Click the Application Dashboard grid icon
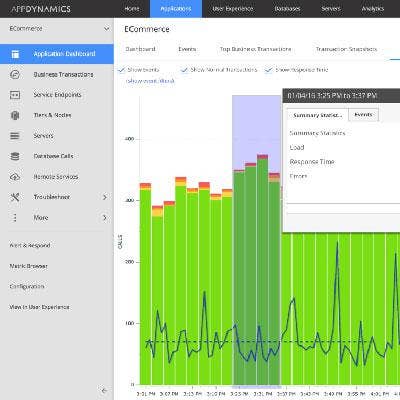The height and width of the screenshot is (400, 400). tap(15, 54)
